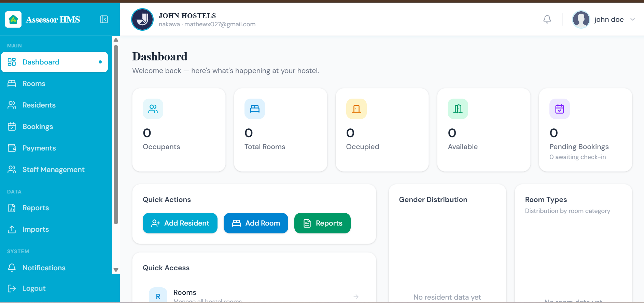Click the Residents people icon in sidebar

[x=12, y=105]
